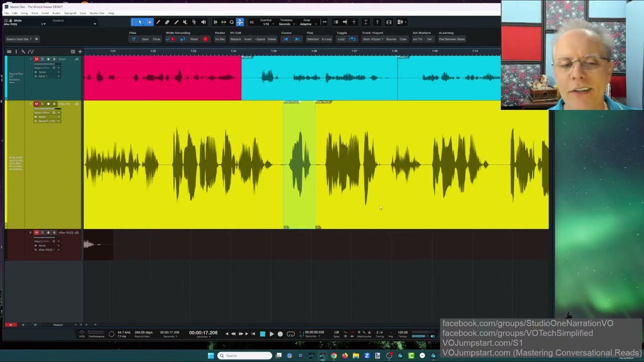This screenshot has height=362, width=644.
Task: Toggle the Loop button in transport
Action: pyautogui.click(x=291, y=334)
